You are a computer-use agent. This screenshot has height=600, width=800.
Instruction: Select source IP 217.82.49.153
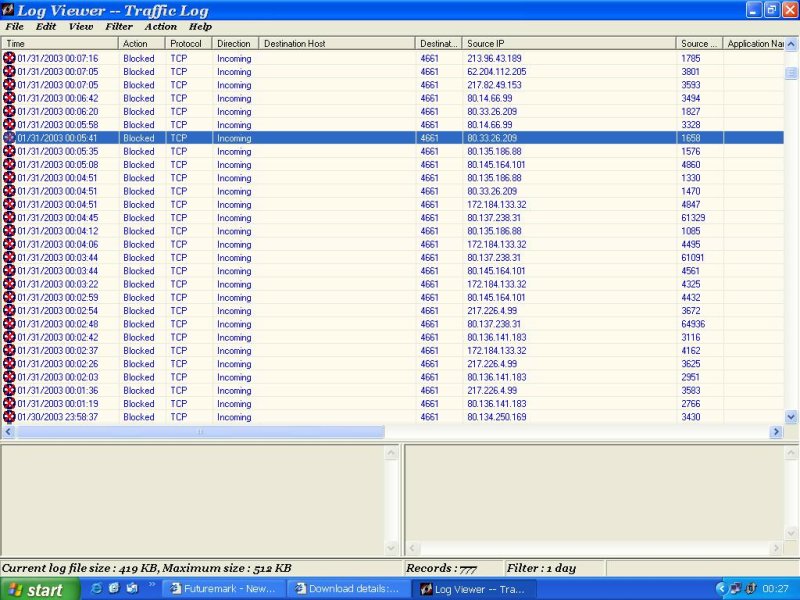pyautogui.click(x=494, y=85)
